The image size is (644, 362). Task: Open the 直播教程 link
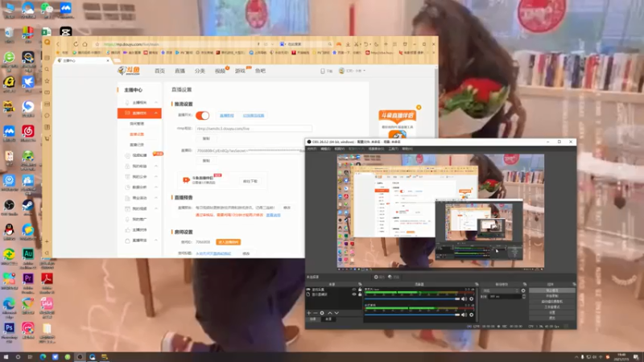pos(226,116)
